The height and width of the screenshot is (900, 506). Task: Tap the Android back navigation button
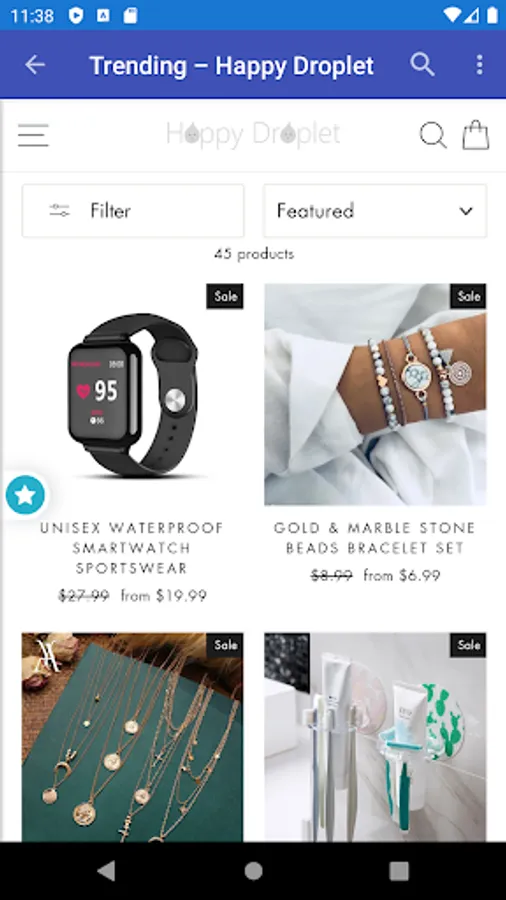107,871
